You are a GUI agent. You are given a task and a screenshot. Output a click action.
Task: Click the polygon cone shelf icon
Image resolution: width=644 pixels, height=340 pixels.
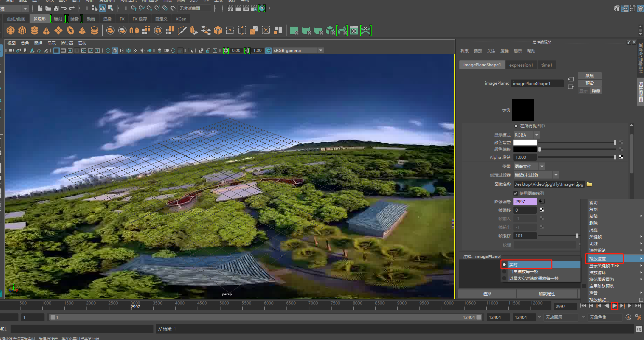pos(46,31)
